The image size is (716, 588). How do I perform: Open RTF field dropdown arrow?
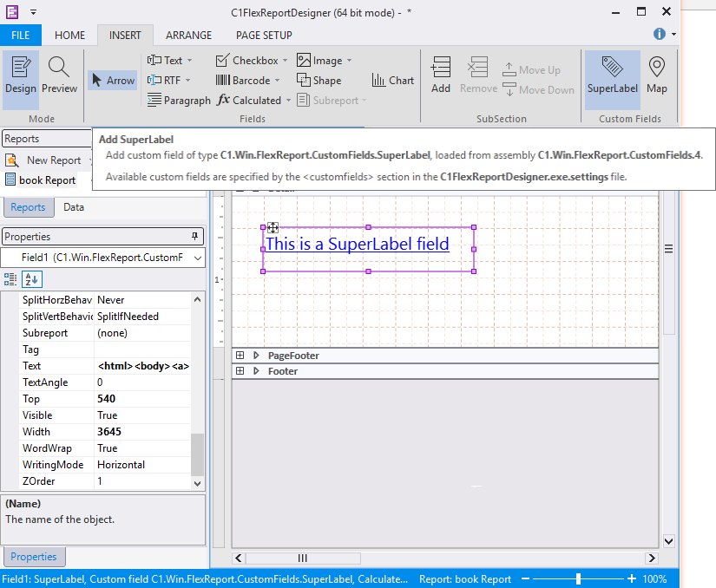pos(187,81)
